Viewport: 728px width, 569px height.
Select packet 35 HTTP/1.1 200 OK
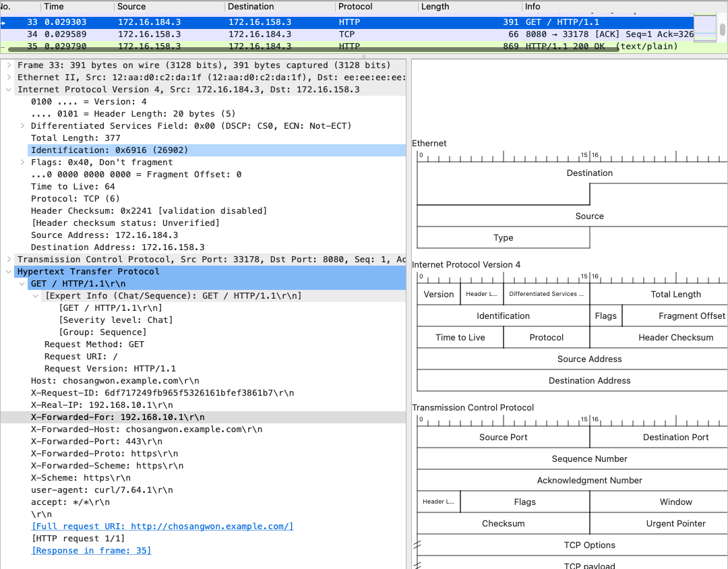point(346,46)
